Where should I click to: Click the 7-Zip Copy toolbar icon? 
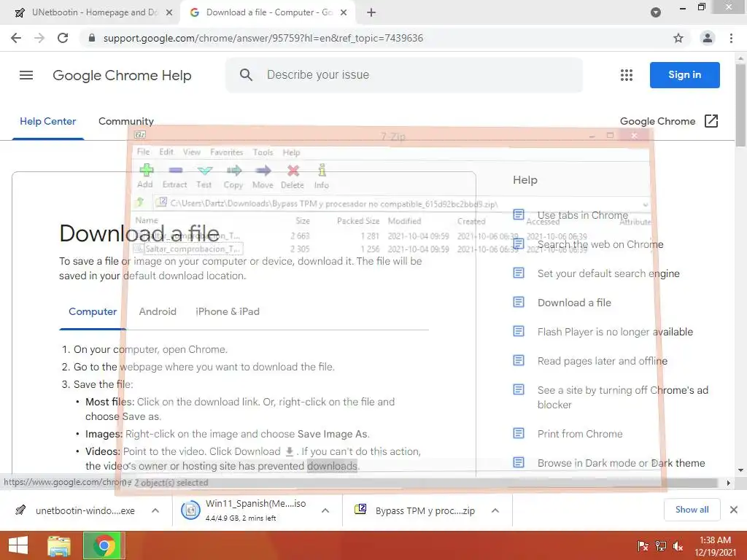(x=234, y=171)
